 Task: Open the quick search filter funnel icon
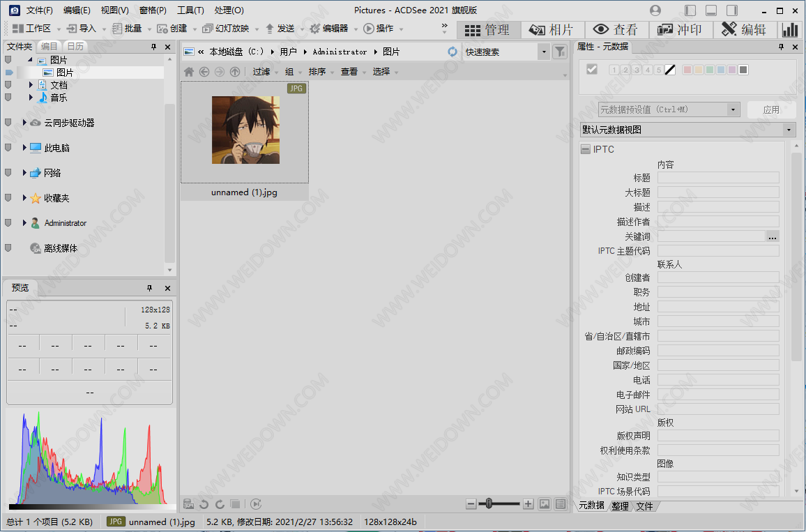coord(559,52)
